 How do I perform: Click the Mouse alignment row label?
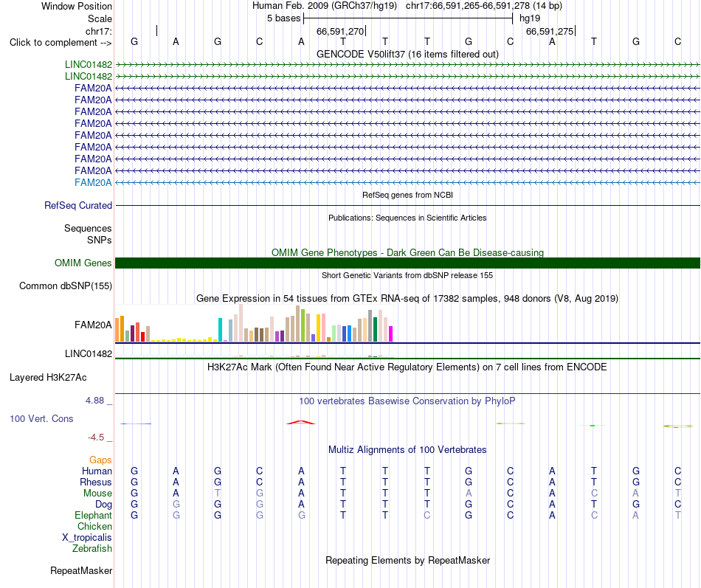(97, 494)
